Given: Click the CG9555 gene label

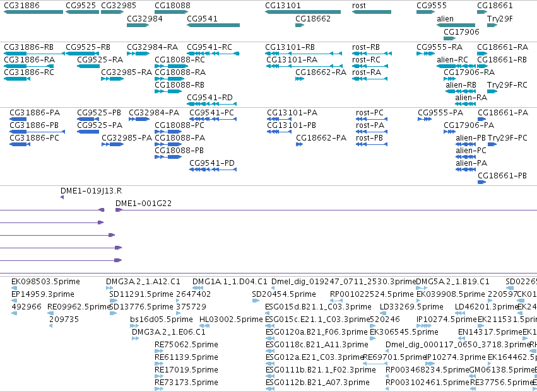Looking at the screenshot, I should 432,6.
